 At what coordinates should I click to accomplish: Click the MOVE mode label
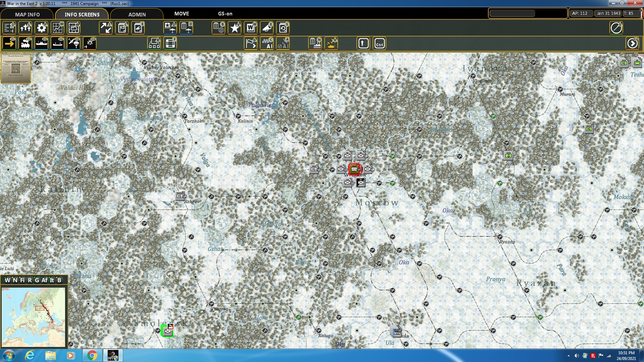pos(182,14)
